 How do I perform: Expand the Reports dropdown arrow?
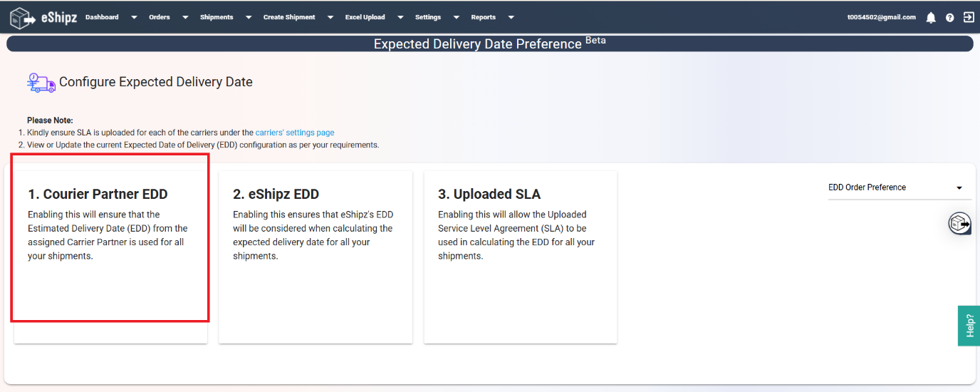(x=511, y=18)
